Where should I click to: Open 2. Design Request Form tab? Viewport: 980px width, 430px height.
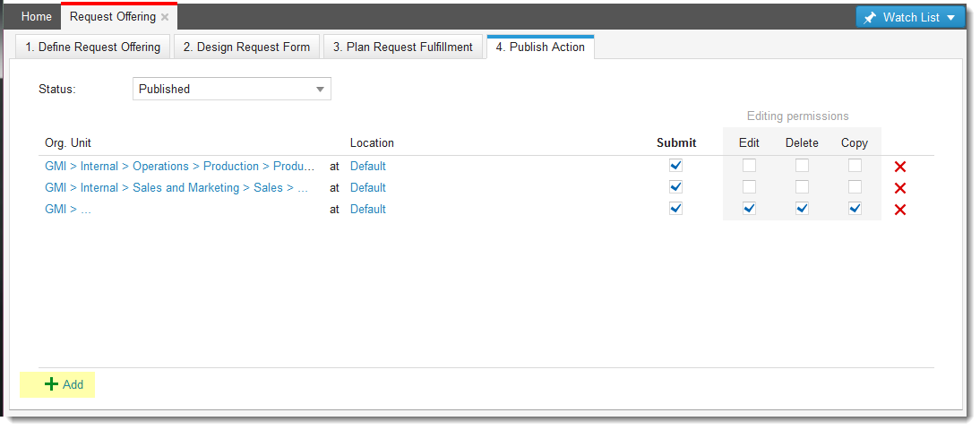(247, 47)
